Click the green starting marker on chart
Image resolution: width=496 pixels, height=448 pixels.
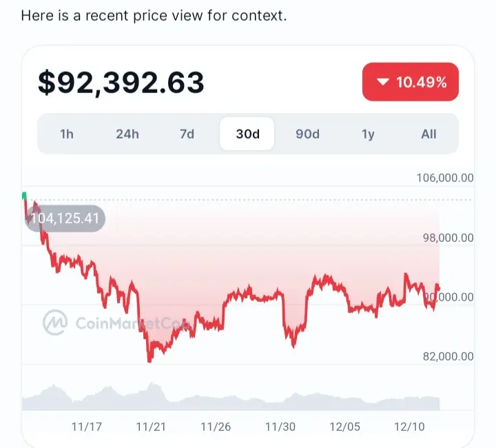(x=25, y=196)
